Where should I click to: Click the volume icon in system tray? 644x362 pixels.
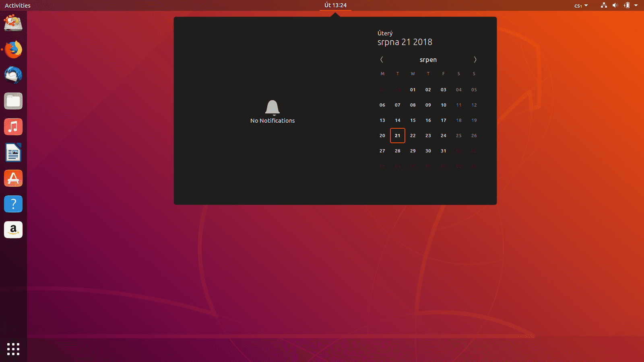615,5
